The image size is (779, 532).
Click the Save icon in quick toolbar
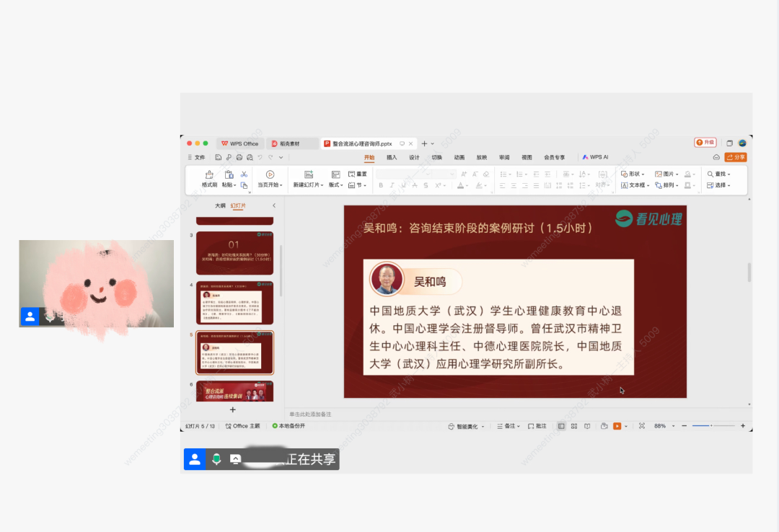[218, 157]
